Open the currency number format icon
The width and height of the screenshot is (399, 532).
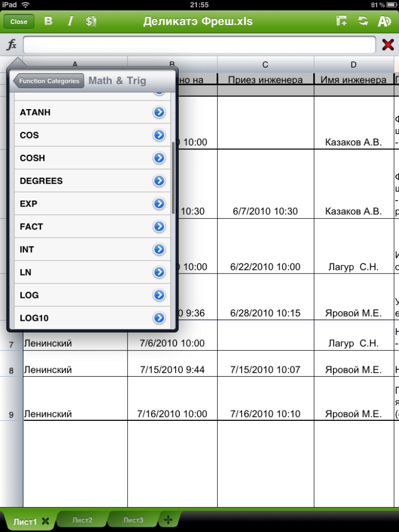point(91,21)
